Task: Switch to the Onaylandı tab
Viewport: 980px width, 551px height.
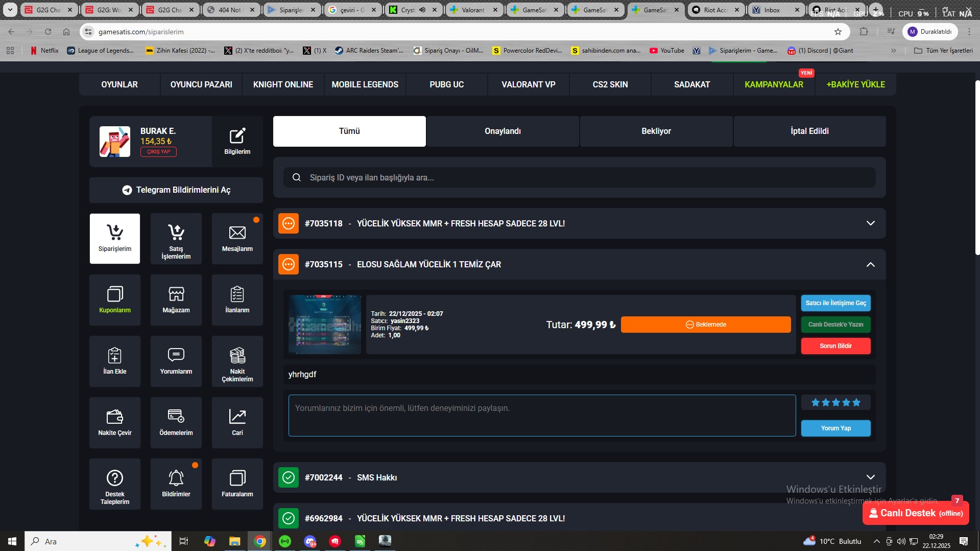Action: (503, 131)
